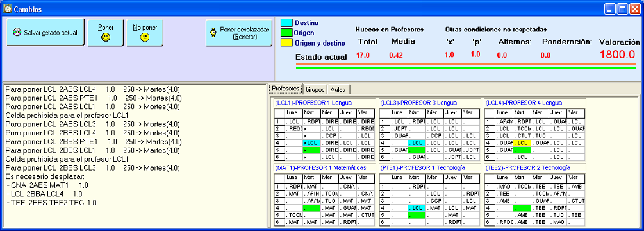This screenshot has width=644, height=231.
Task: Select line 'Para poner LCL 2BES LCL3'
Action: point(93,167)
